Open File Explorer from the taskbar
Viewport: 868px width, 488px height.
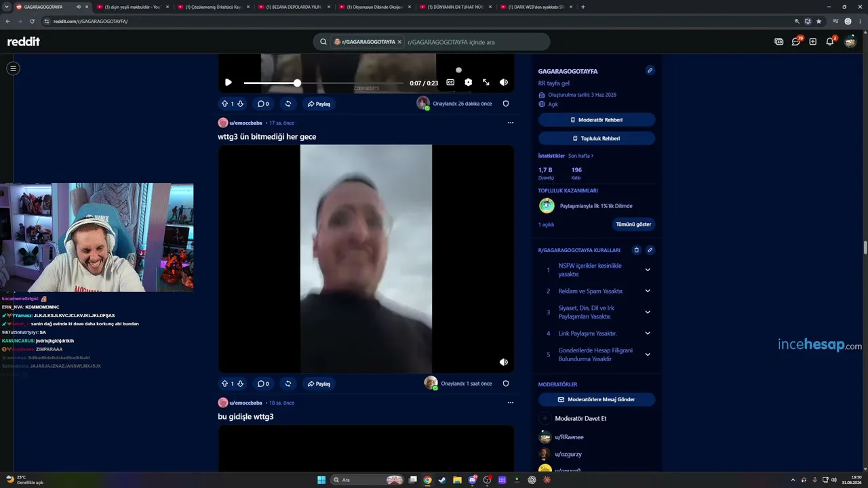(457, 480)
